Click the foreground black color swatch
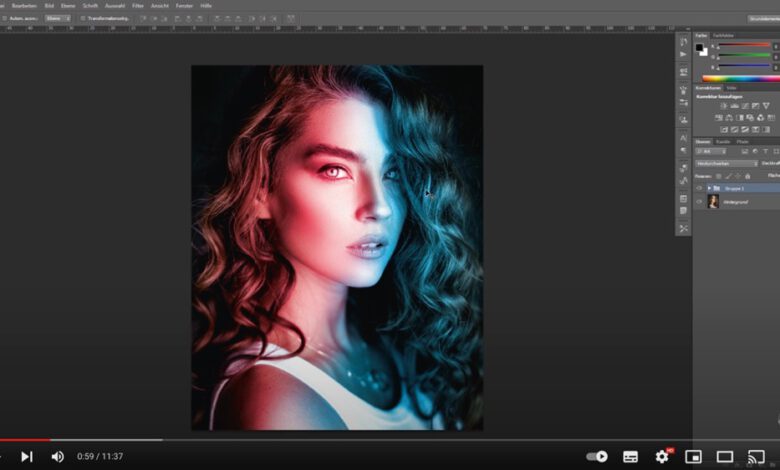Viewport: 780px width, 470px height. pos(699,48)
